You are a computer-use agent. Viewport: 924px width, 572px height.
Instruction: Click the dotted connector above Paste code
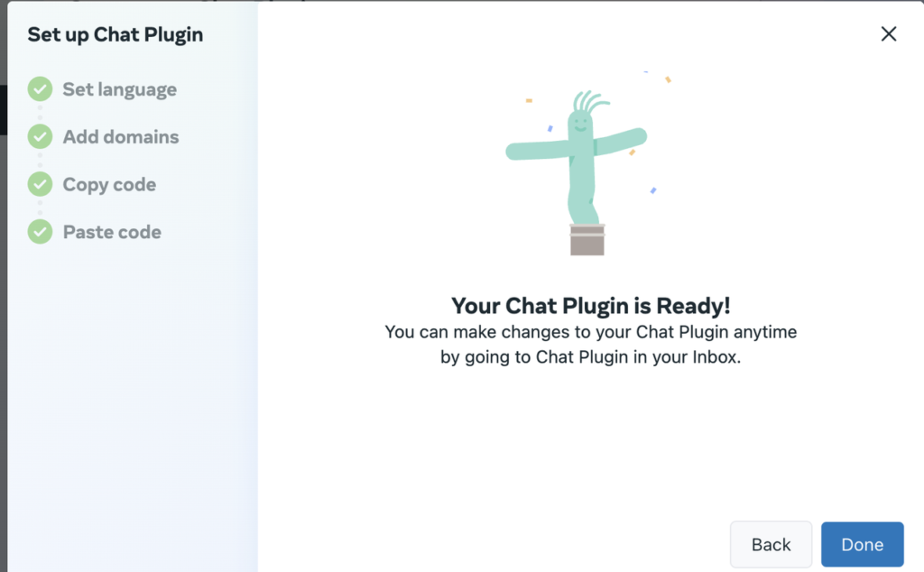click(x=40, y=208)
